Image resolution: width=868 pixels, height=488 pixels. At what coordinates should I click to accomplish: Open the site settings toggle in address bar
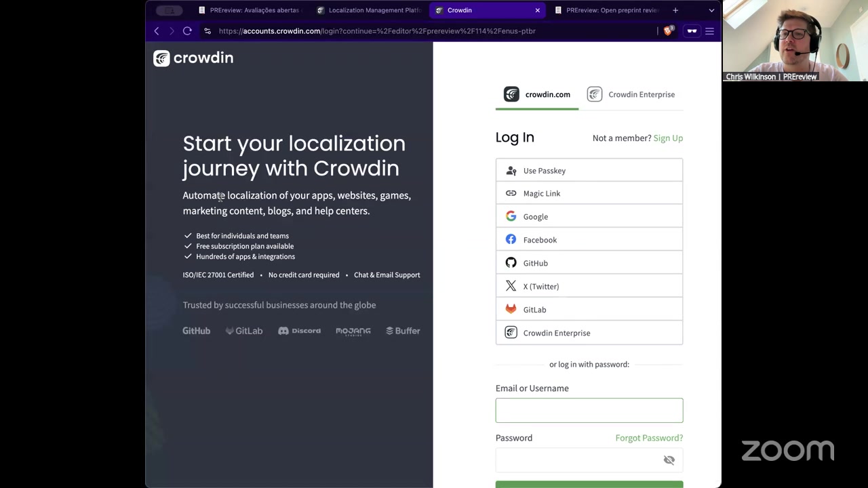click(x=208, y=30)
